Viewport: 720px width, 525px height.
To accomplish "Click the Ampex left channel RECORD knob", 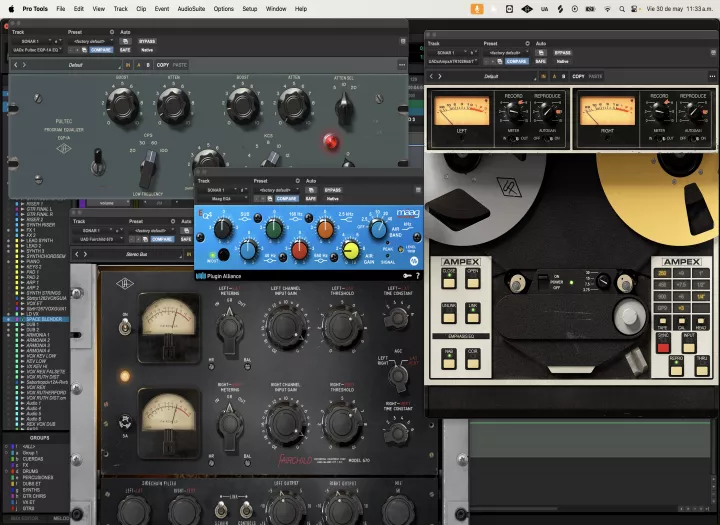I will (x=513, y=112).
